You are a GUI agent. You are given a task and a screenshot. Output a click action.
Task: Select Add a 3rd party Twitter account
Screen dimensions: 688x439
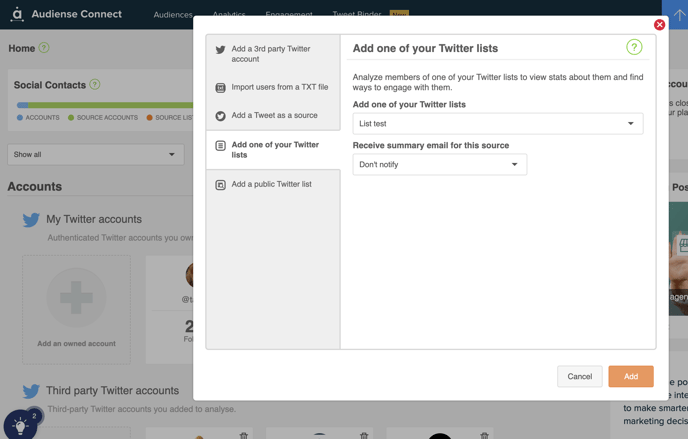coord(273,54)
